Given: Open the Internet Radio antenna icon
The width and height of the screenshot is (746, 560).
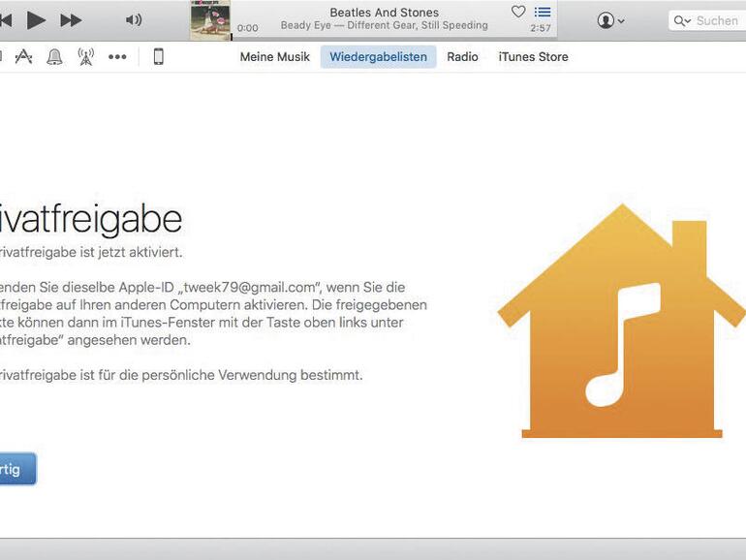Looking at the screenshot, I should [85, 56].
